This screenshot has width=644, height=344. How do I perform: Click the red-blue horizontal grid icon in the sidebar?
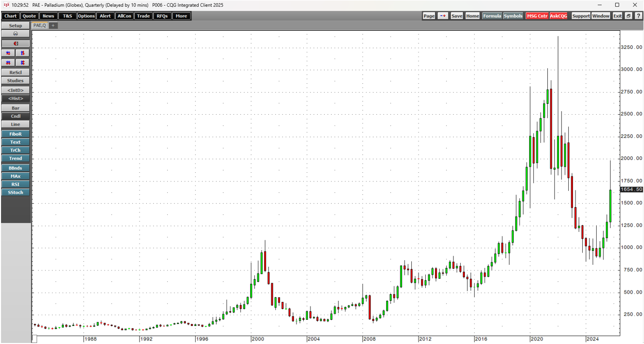pyautogui.click(x=8, y=63)
